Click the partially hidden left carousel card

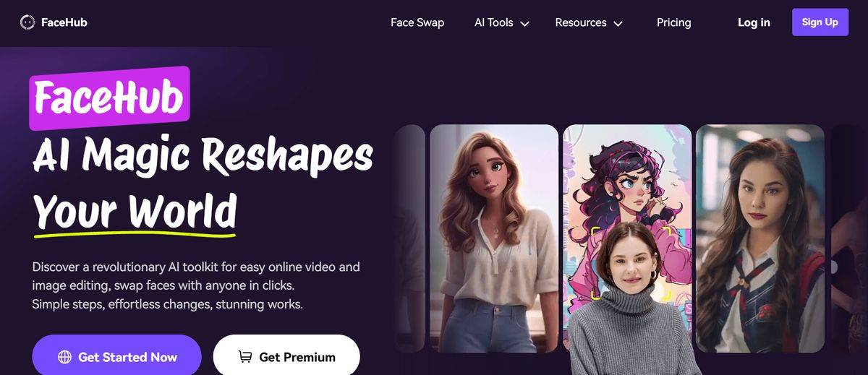410,238
